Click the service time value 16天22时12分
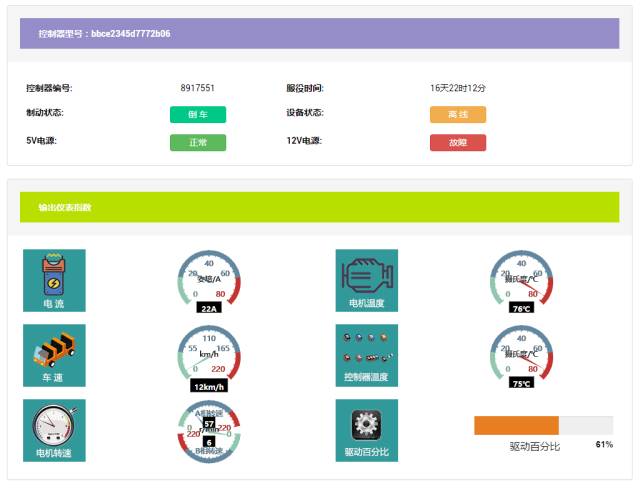This screenshot has height=488, width=640. [458, 88]
